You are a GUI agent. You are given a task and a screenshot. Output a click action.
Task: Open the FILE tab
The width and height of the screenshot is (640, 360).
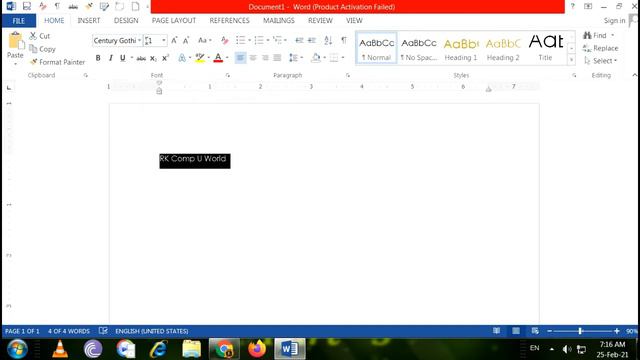pos(19,21)
